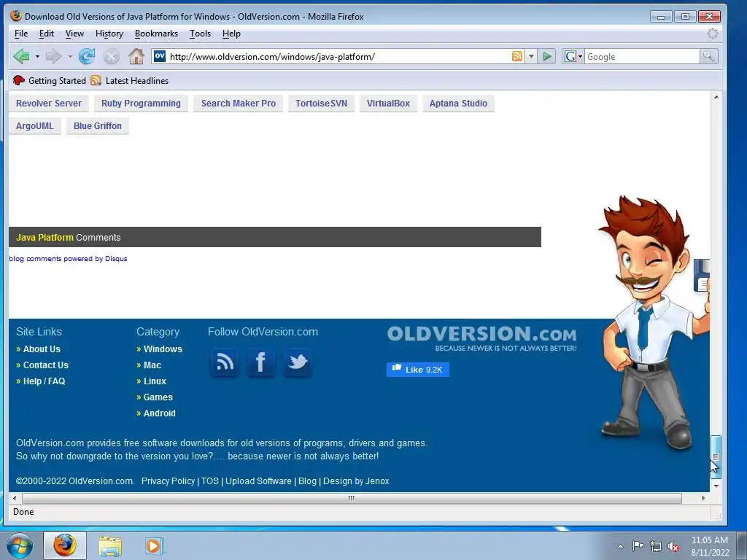The height and width of the screenshot is (560, 747).
Task: Open the Upload Software link
Action: [258, 481]
